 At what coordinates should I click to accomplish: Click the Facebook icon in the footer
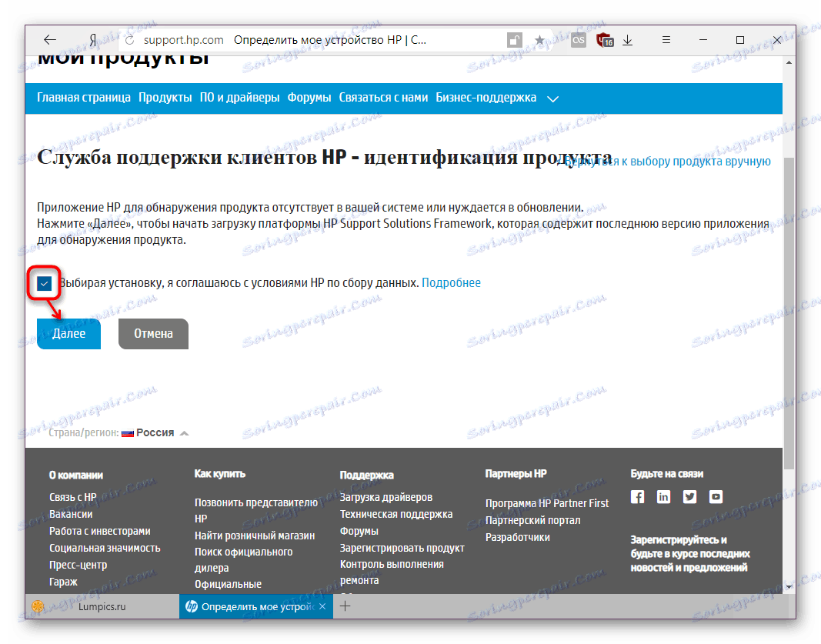coord(637,496)
